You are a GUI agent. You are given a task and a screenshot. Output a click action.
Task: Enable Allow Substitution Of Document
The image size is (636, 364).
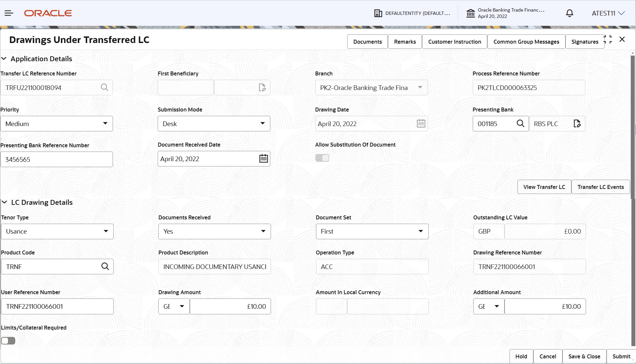(x=322, y=158)
